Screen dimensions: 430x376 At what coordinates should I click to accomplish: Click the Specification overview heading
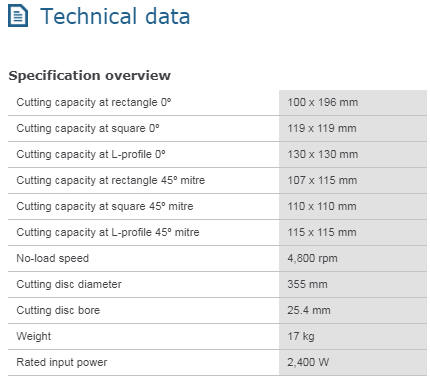pyautogui.click(x=89, y=76)
